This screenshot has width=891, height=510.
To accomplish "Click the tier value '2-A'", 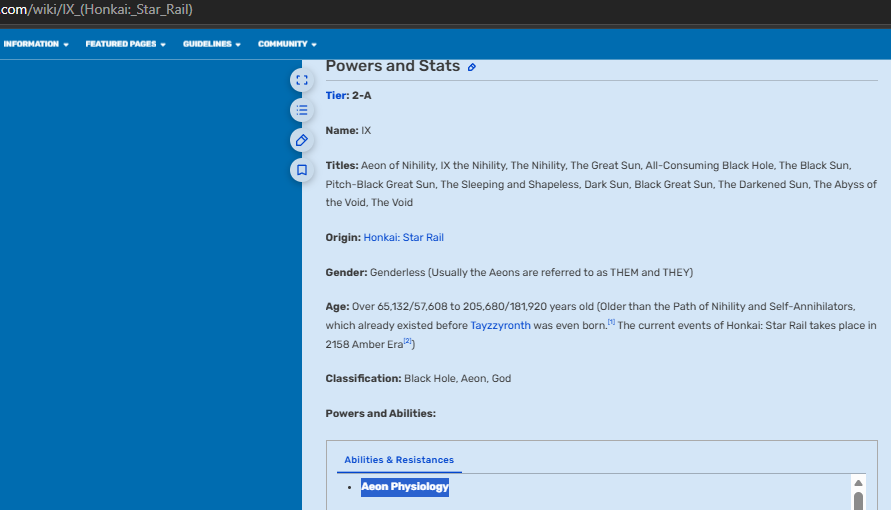I will pos(361,95).
